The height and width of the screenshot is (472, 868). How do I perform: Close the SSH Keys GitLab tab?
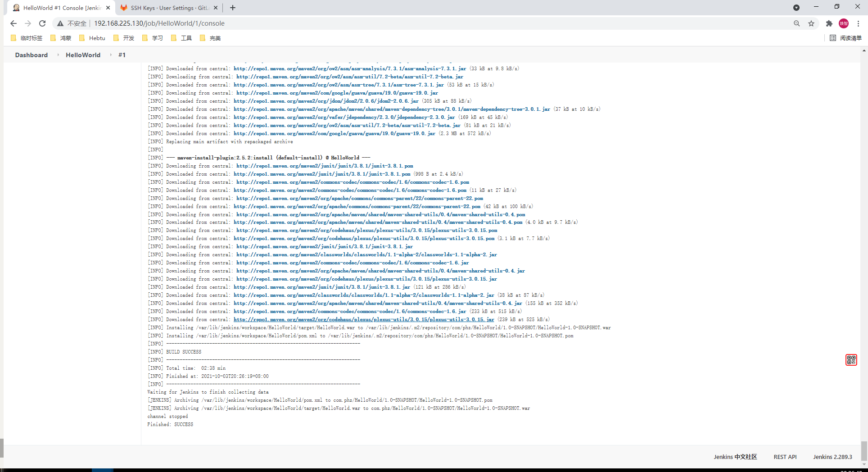(x=216, y=8)
